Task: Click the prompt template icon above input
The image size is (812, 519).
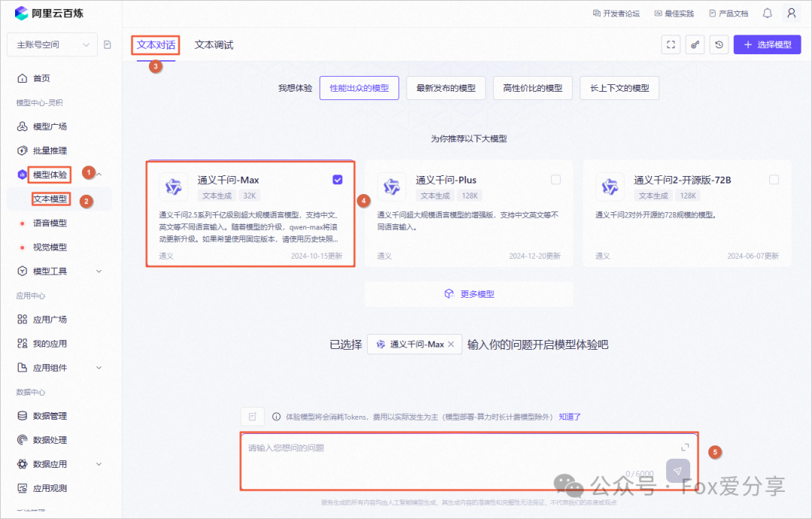Action: [x=253, y=417]
